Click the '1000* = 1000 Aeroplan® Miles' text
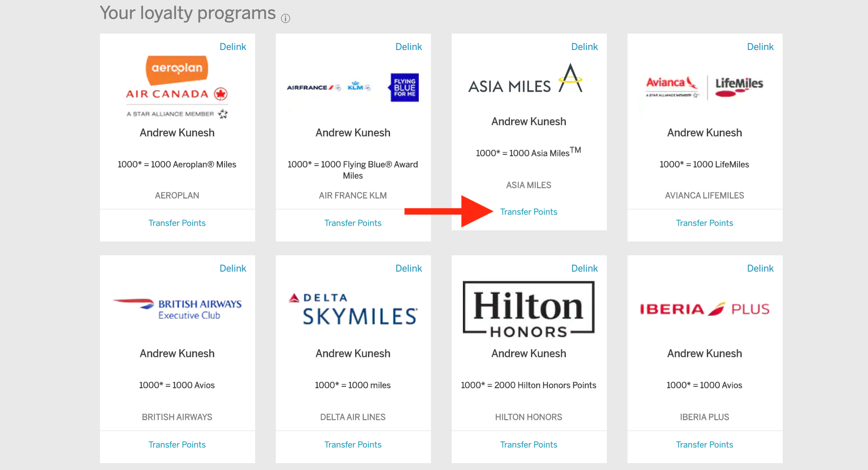 177,164
